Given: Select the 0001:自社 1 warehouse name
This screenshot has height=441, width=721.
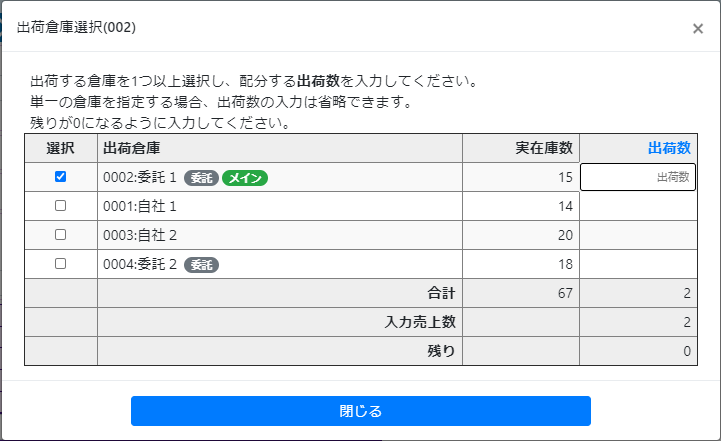Looking at the screenshot, I should [140, 206].
